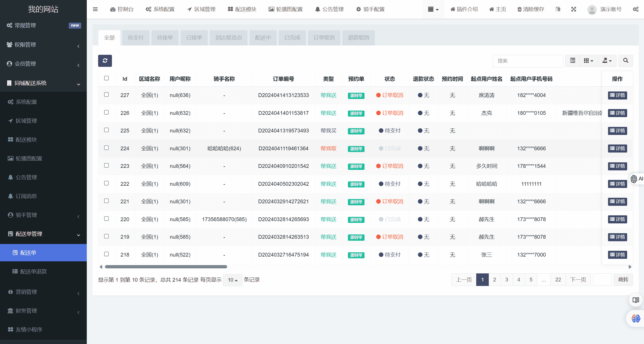Open 配送模块 in the sidebar
The image size is (644, 344).
click(x=43, y=140)
